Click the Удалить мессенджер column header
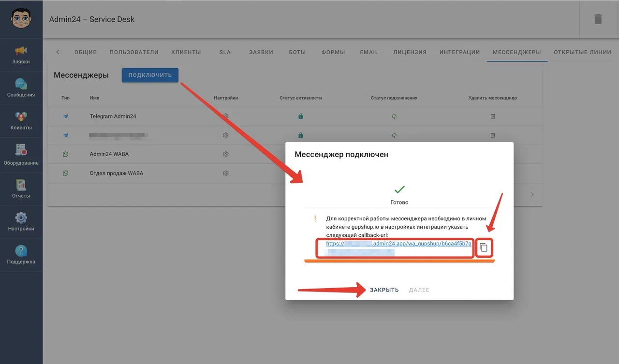Image resolution: width=619 pixels, height=364 pixels. (493, 98)
